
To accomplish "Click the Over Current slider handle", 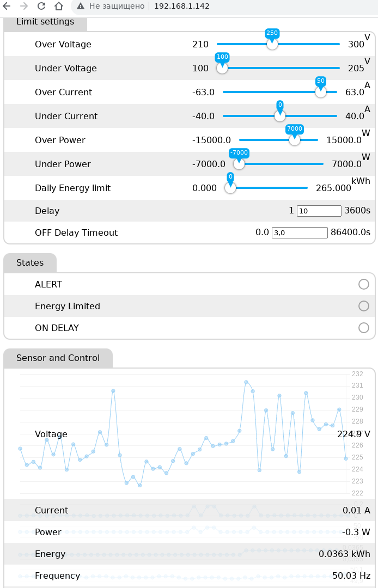I will point(321,92).
